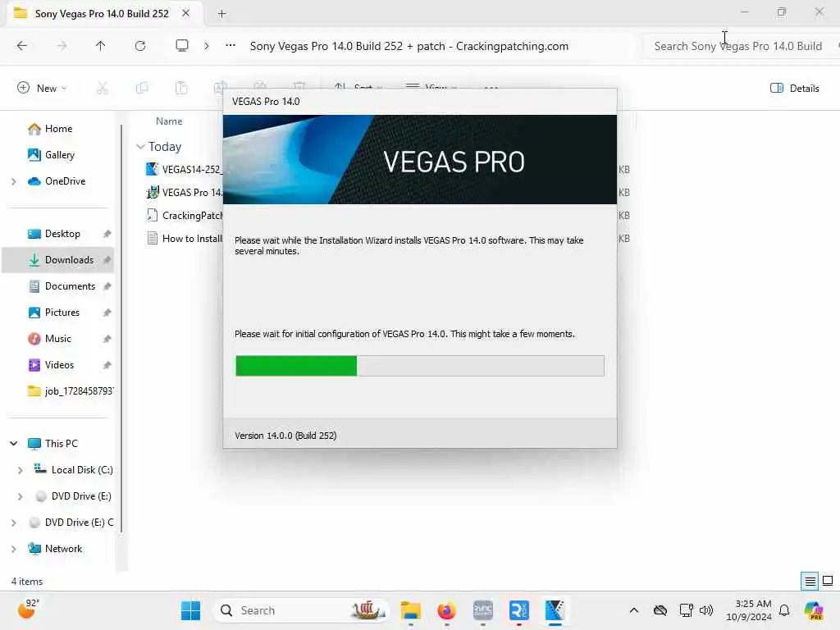Click the pin icon next to Music
The width and height of the screenshot is (840, 630).
click(107, 339)
